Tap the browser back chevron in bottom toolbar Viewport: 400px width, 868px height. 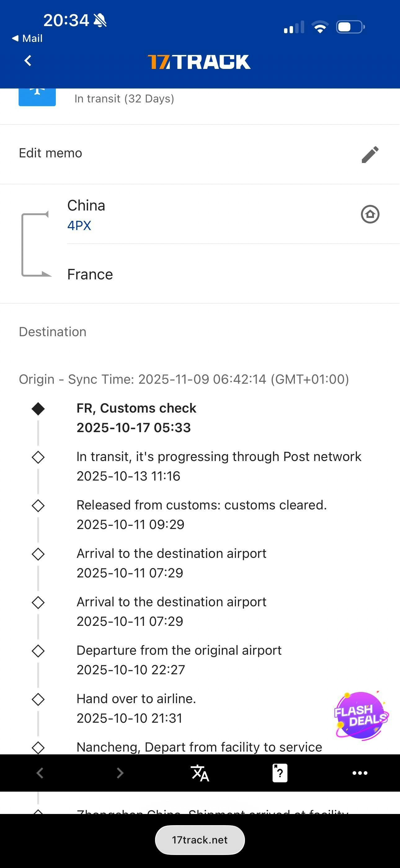[x=40, y=773]
